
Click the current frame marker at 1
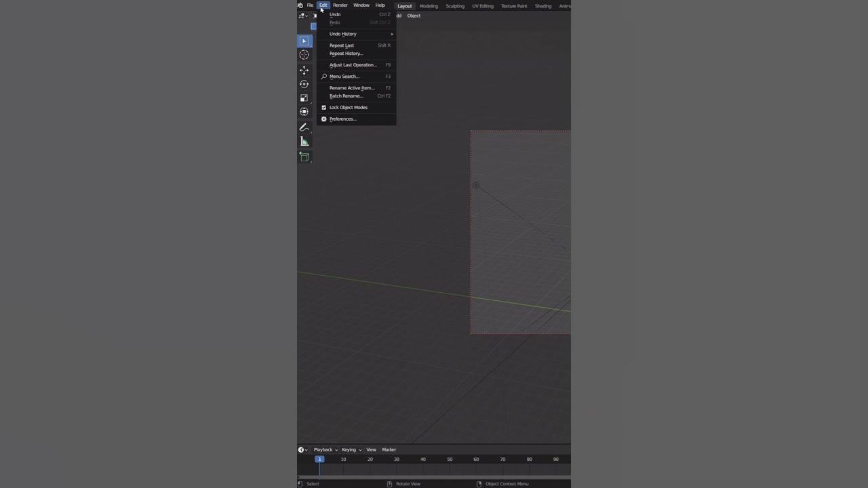(319, 460)
